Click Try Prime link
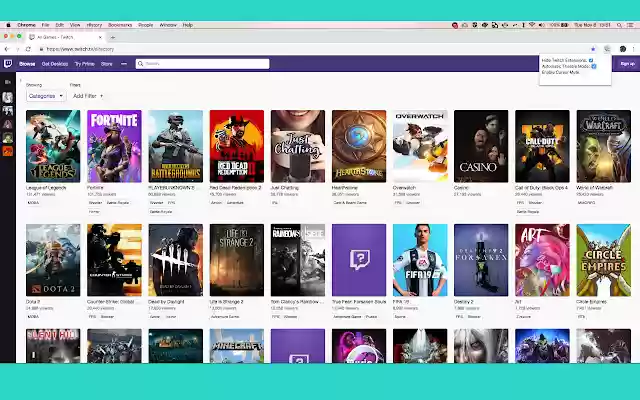This screenshot has width=640, height=400. 84,64
